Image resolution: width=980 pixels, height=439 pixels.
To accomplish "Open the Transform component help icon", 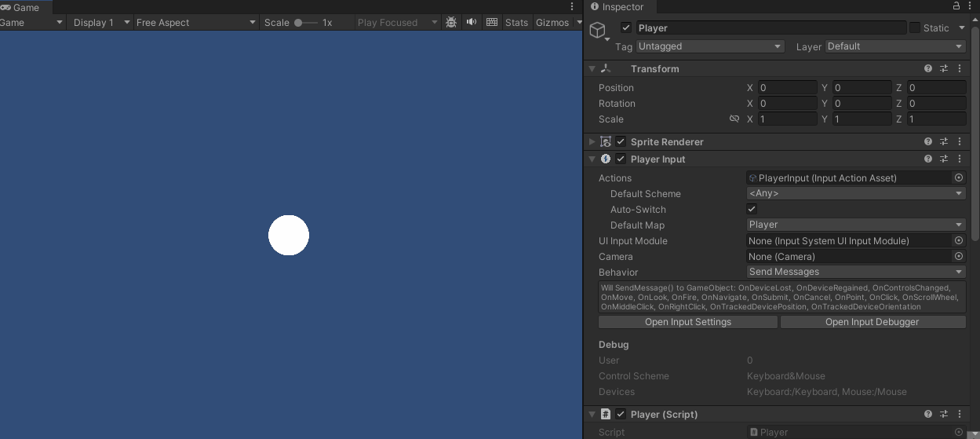I will [928, 69].
